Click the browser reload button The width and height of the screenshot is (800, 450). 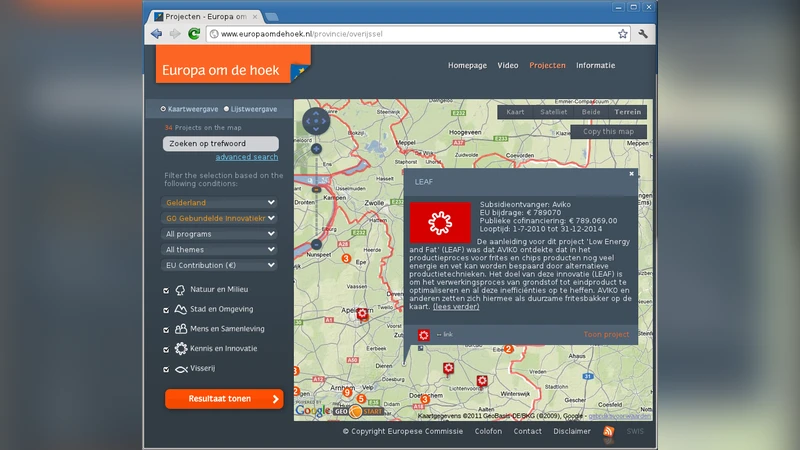coord(193,33)
